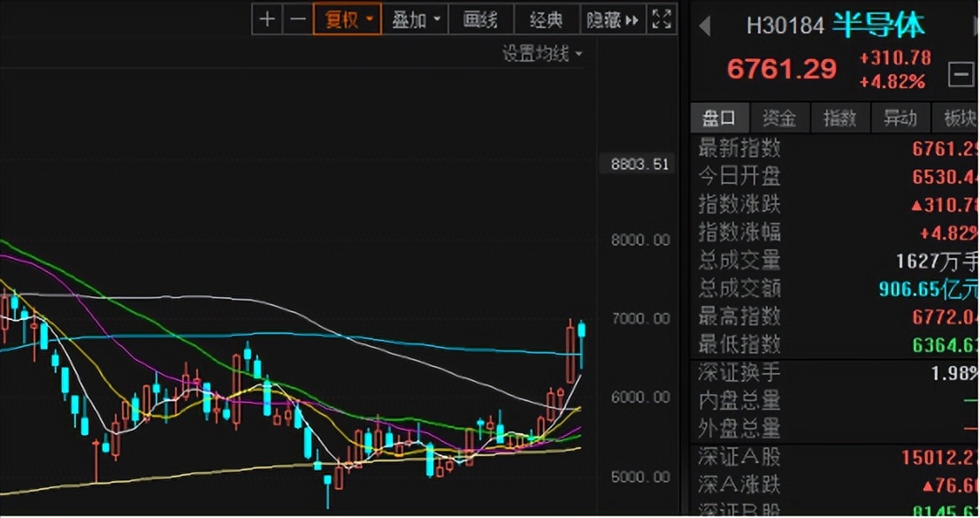Collapse the quote panel with the minus icon

click(x=964, y=74)
